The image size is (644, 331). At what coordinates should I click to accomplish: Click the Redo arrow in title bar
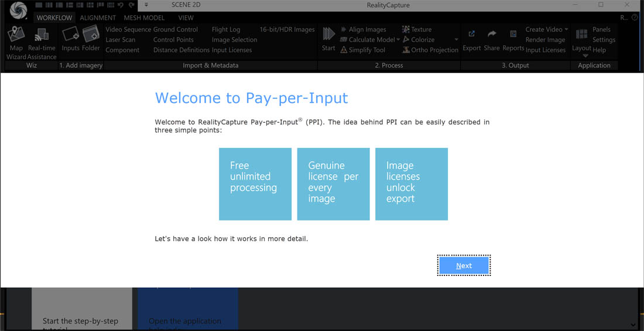(131, 5)
